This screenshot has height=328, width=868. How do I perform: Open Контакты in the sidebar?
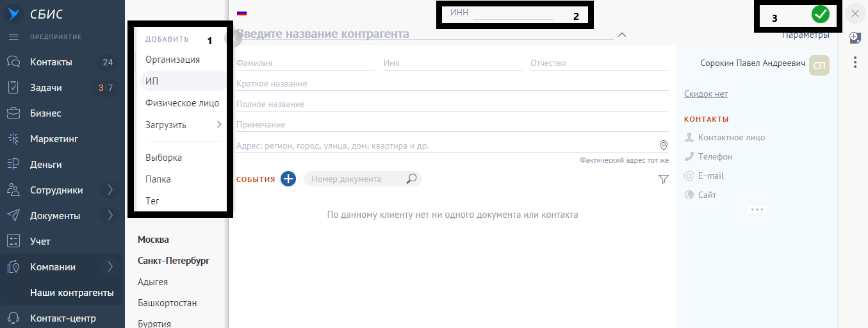tap(51, 62)
